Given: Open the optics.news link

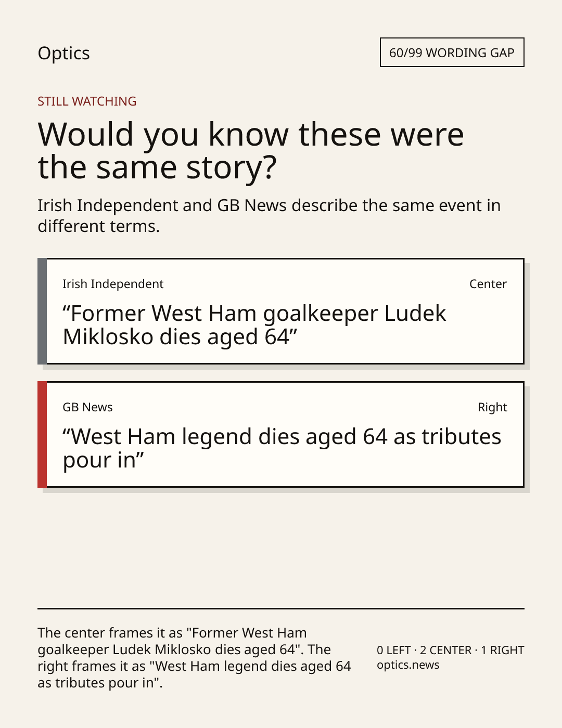Looking at the screenshot, I should 408,665.
